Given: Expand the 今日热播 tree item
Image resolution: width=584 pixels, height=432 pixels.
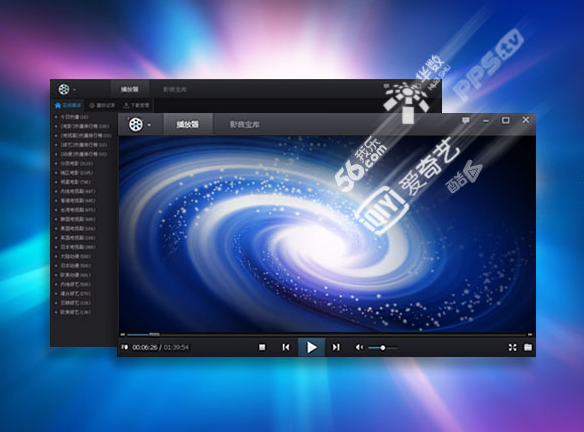Looking at the screenshot, I should (72, 117).
